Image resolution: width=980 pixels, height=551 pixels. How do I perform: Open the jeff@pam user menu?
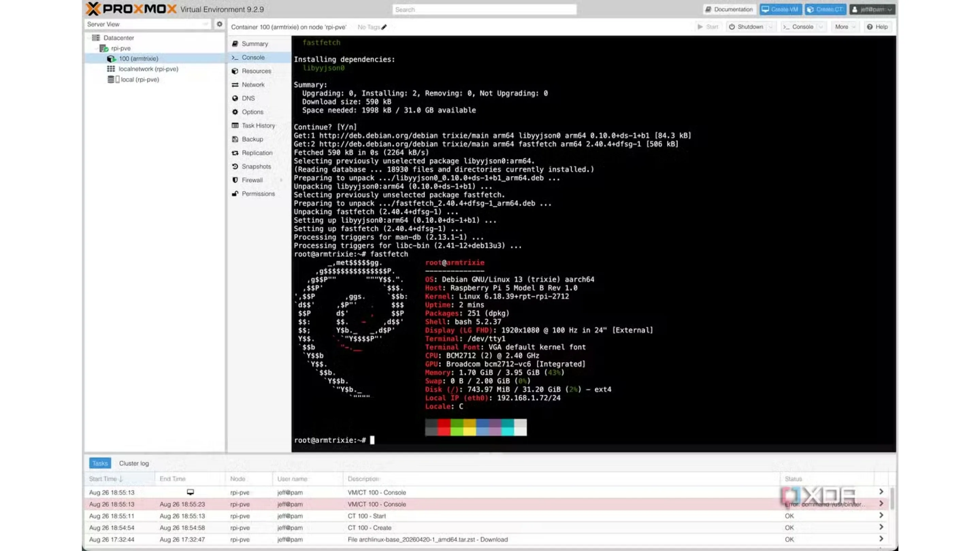pos(872,10)
